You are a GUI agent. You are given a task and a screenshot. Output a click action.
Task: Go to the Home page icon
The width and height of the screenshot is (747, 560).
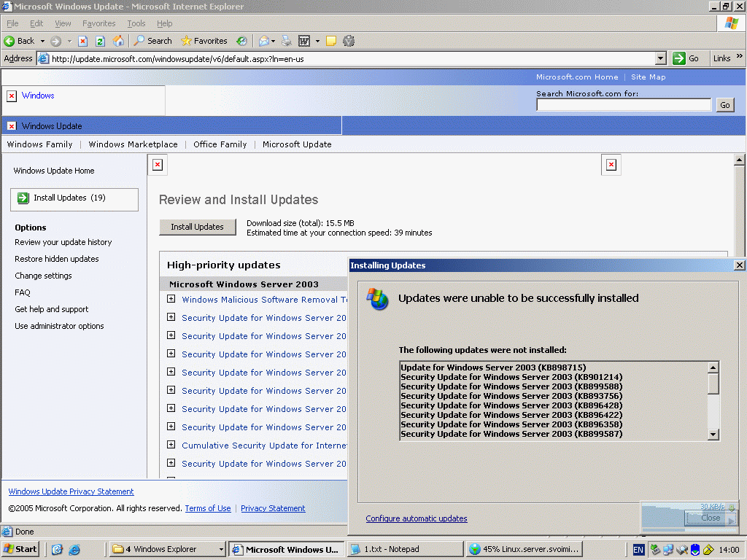(x=118, y=41)
